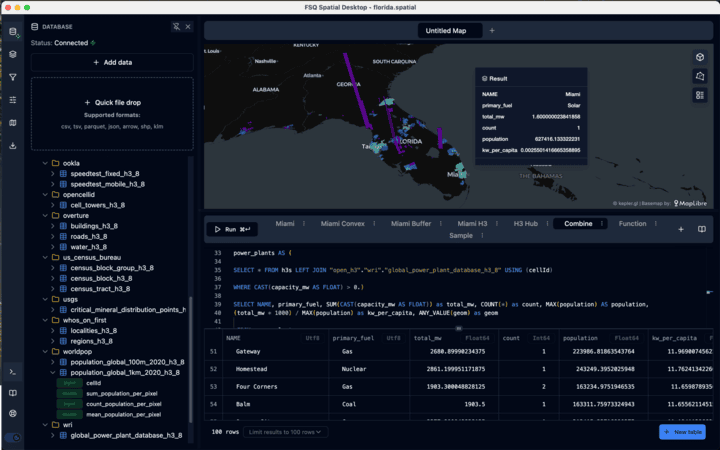Open the map legend icon
This screenshot has height=450, width=720.
(700, 95)
